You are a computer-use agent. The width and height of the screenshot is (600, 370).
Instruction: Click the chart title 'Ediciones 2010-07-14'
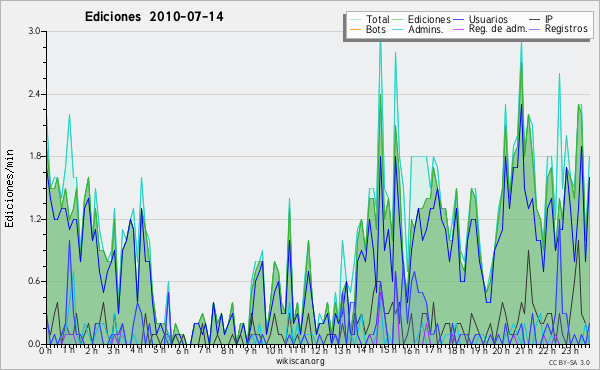(154, 17)
